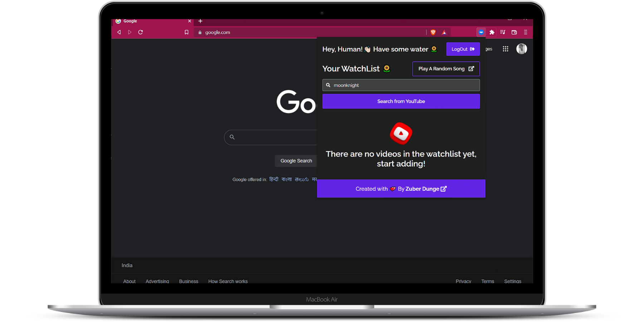
Task: Open the Extensions puzzle piece menu
Action: [x=492, y=32]
